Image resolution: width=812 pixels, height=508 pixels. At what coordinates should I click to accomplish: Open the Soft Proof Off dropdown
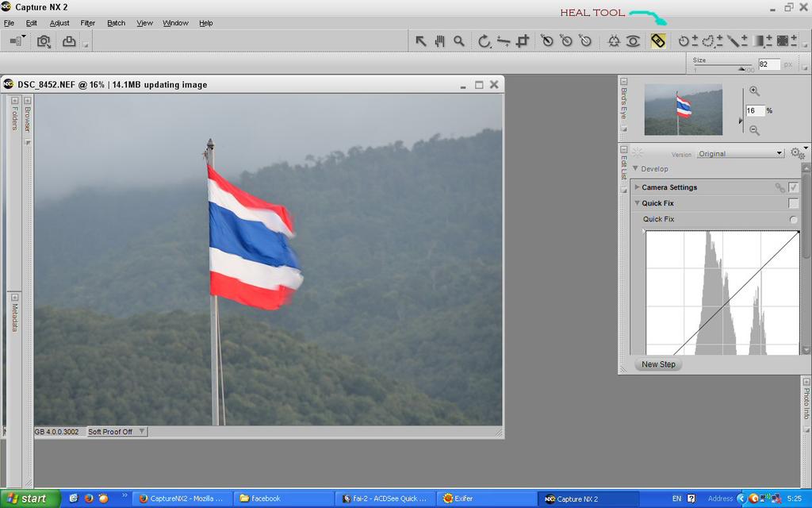[x=117, y=432]
